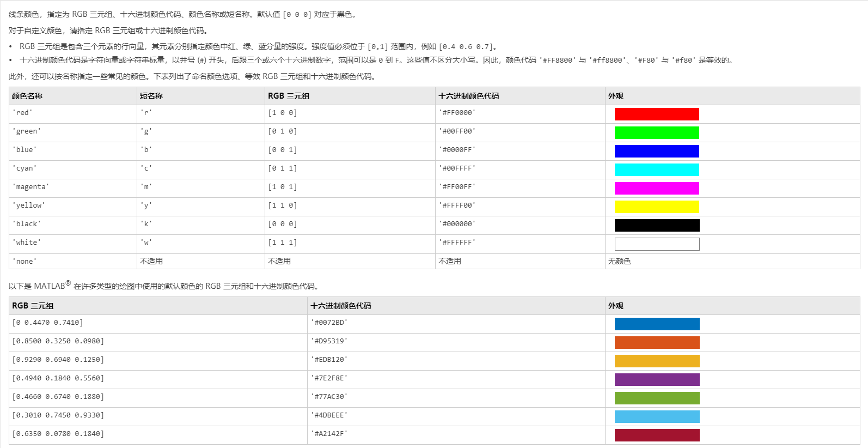Click the short name 'k' cell
Screen dimensions: 868x448
[200, 226]
